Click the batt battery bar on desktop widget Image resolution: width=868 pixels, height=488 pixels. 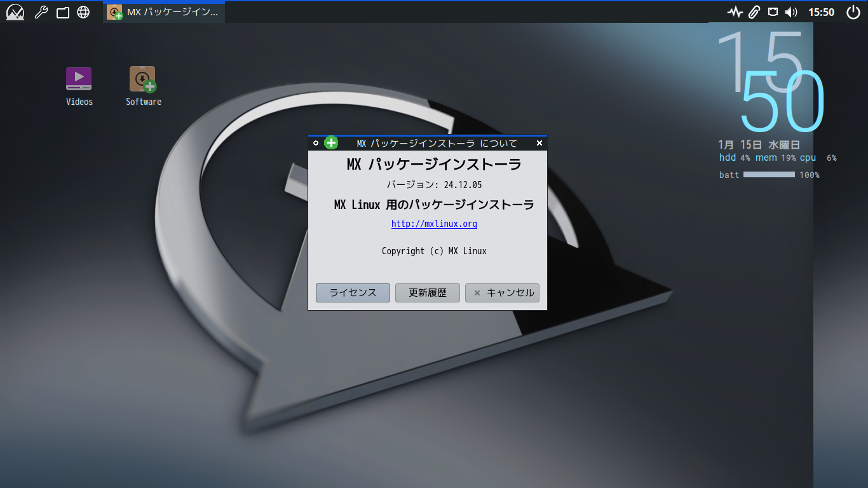click(769, 175)
